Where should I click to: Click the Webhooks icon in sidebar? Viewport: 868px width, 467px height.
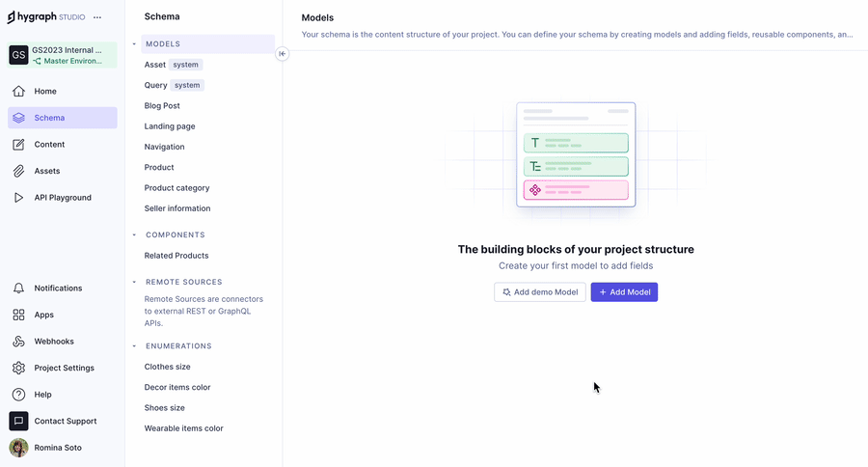(x=18, y=342)
